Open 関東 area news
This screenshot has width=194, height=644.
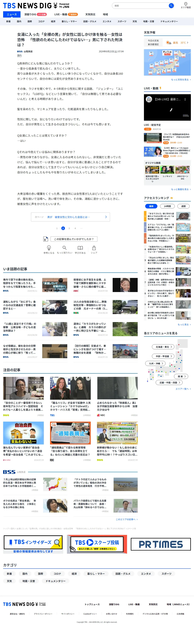click(x=181, y=376)
